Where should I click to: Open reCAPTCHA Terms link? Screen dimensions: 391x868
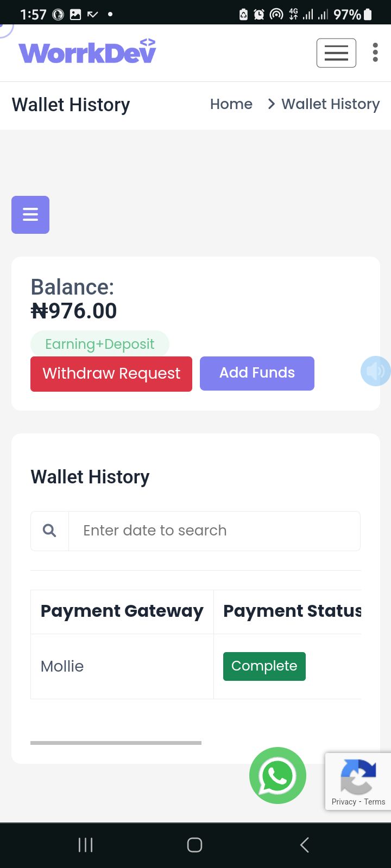(x=375, y=802)
